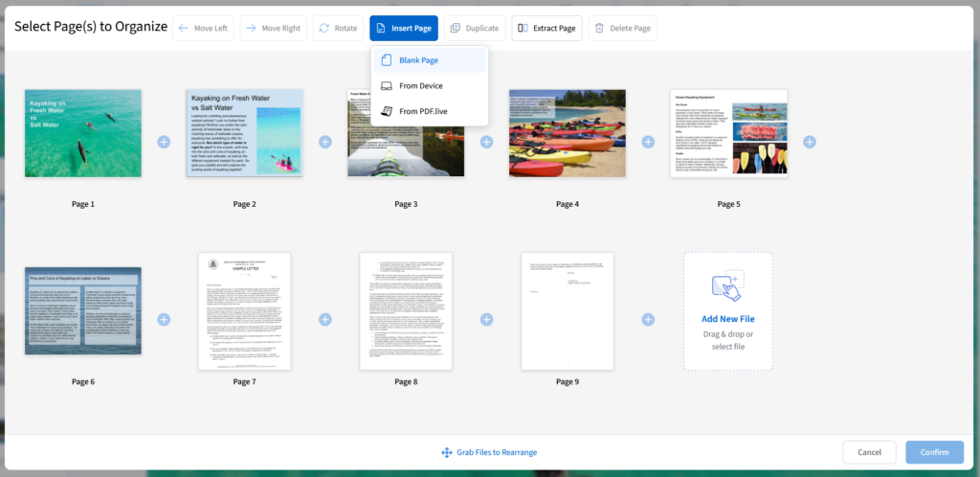Click the Page 2 label
This screenshot has height=477, width=980.
click(x=244, y=204)
